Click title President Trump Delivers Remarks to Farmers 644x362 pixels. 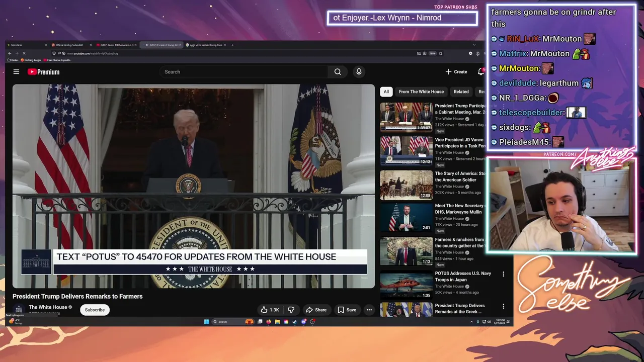(x=77, y=296)
